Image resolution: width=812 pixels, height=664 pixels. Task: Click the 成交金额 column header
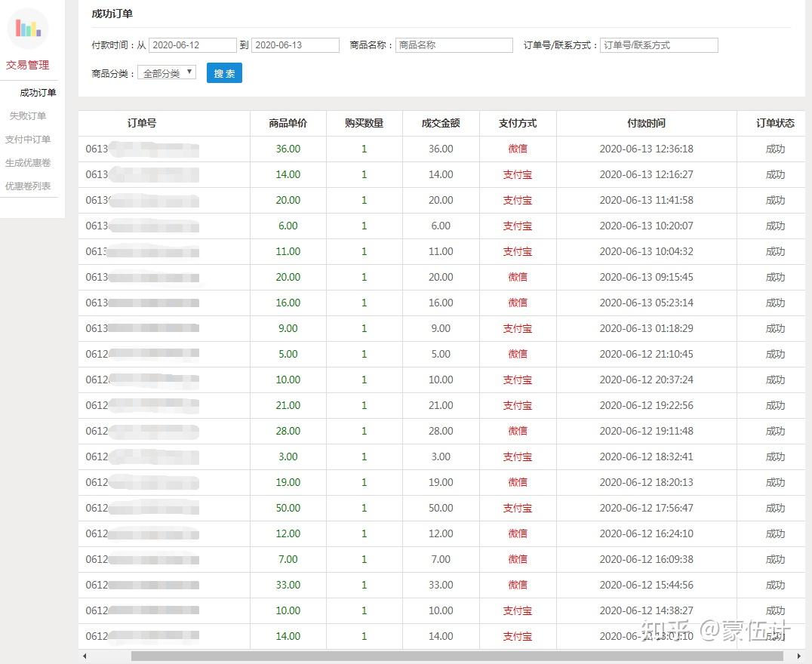[x=441, y=123]
